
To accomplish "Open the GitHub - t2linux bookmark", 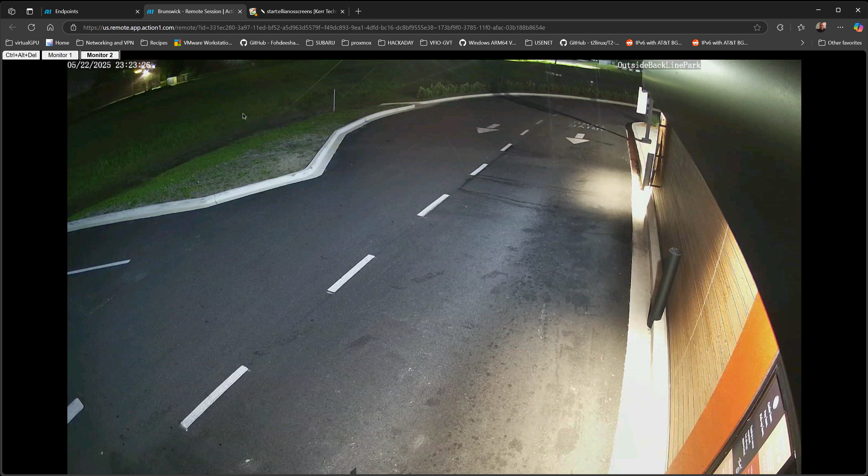I will (x=590, y=43).
